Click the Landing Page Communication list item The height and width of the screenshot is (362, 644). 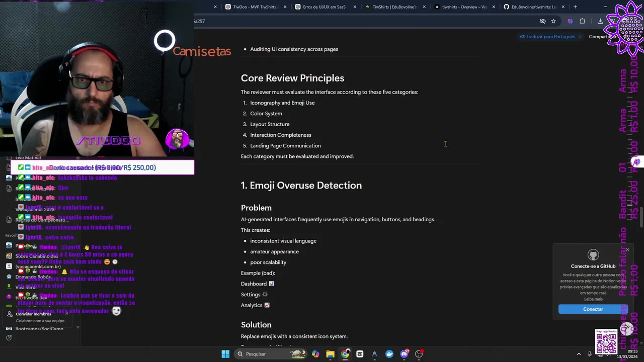(x=285, y=146)
